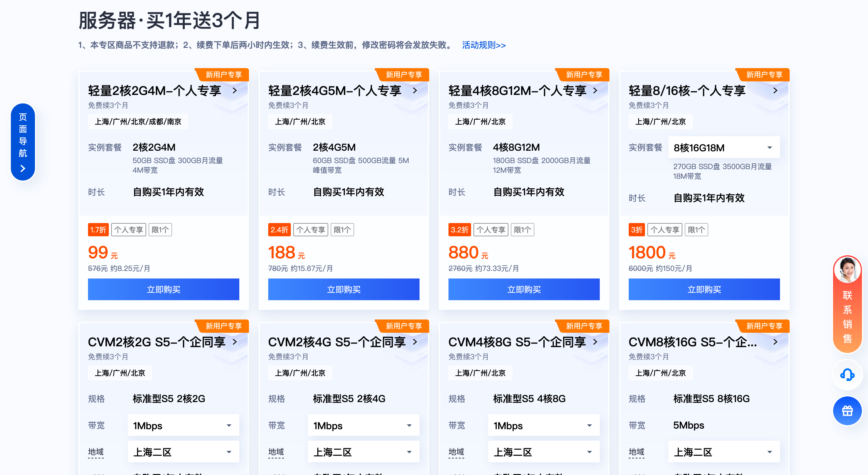
Task: Open the 轻量4核8G12M-个人专享 title
Action: (517, 91)
